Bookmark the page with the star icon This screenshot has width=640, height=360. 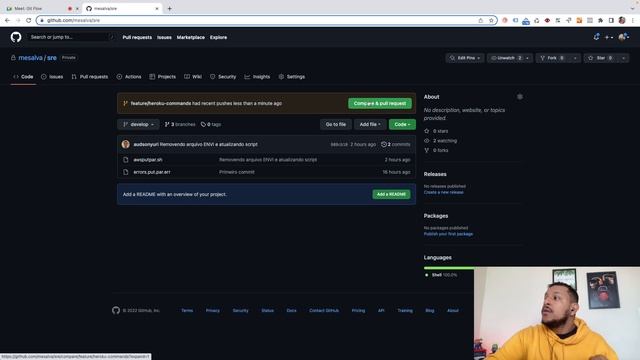[491, 20]
